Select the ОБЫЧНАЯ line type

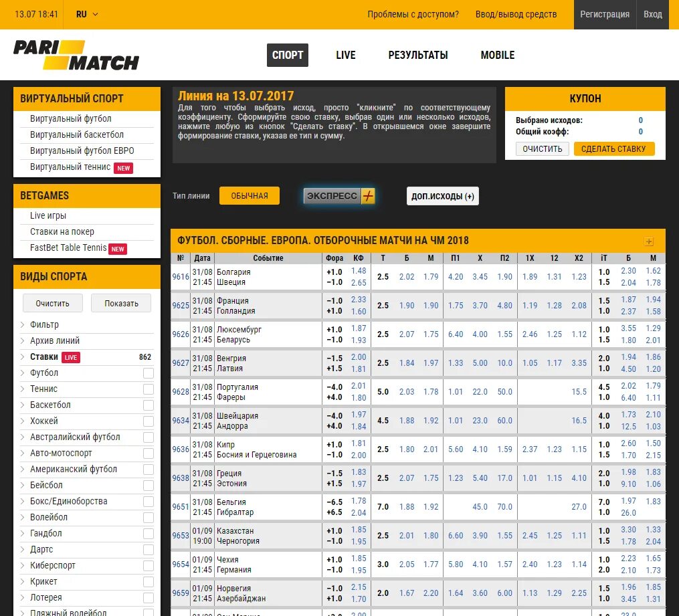click(x=250, y=196)
